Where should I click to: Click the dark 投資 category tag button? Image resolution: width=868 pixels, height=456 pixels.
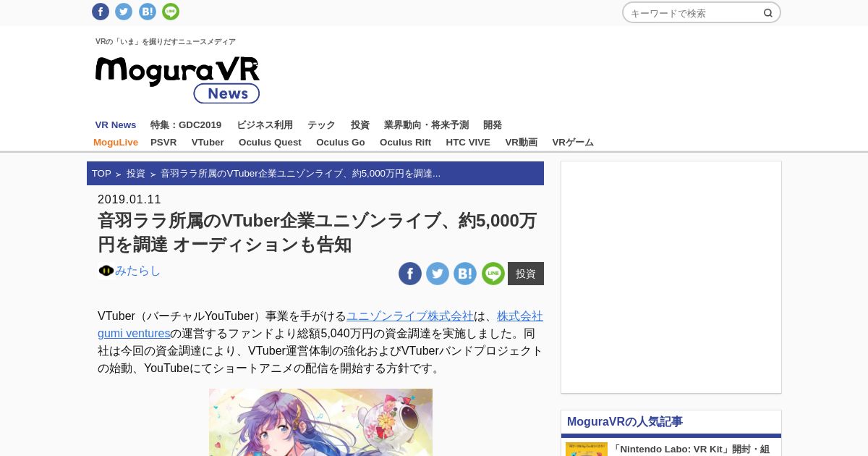526,274
